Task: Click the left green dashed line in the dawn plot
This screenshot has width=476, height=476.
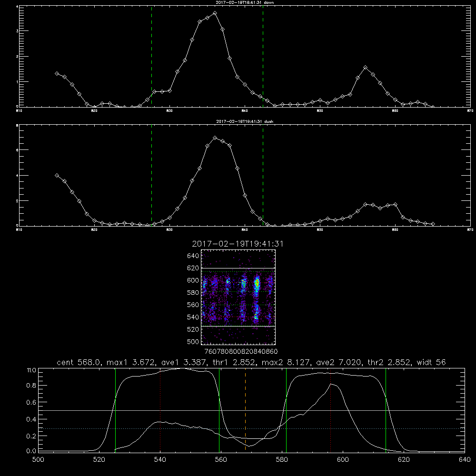Action: click(151, 56)
